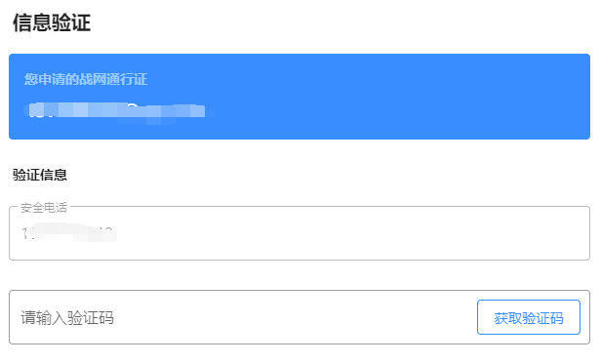Click empty space inside the verification code box
The width and height of the screenshot is (601, 364).
295,317
